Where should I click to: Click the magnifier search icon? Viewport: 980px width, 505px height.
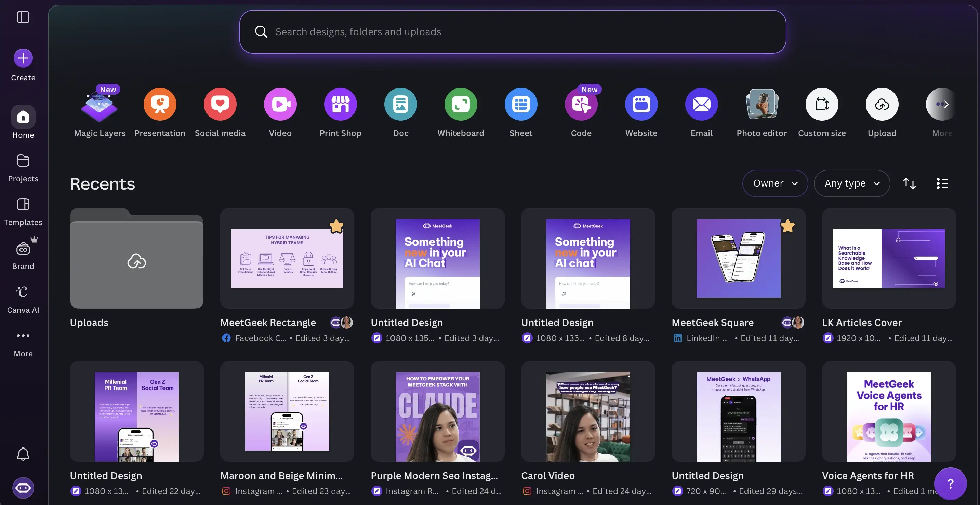tap(261, 31)
